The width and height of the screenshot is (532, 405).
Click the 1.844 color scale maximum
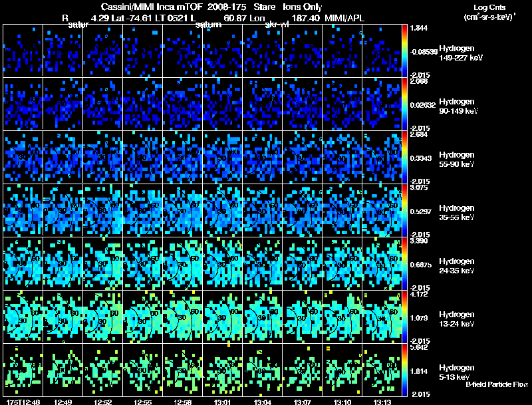419,28
